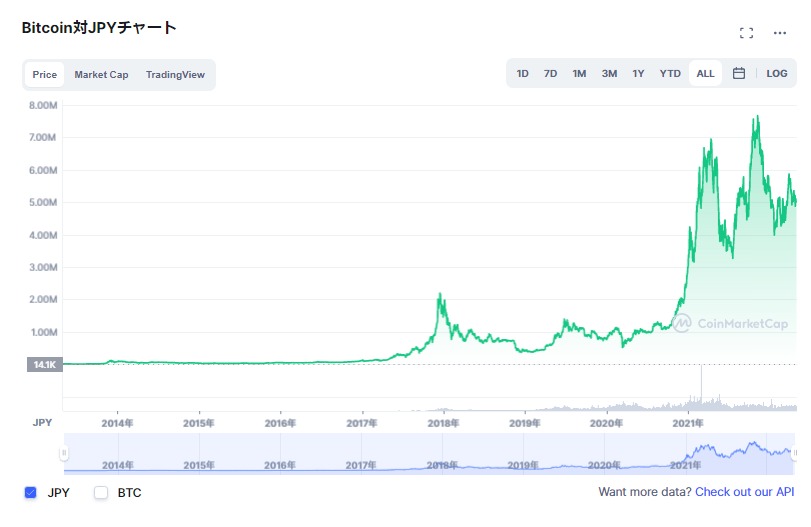Select the ALL time range
811x527 pixels.
(705, 73)
